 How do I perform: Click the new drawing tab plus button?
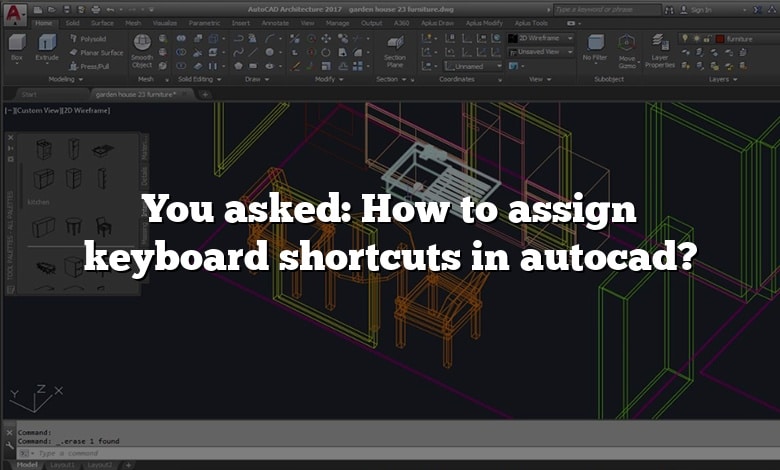[x=205, y=94]
